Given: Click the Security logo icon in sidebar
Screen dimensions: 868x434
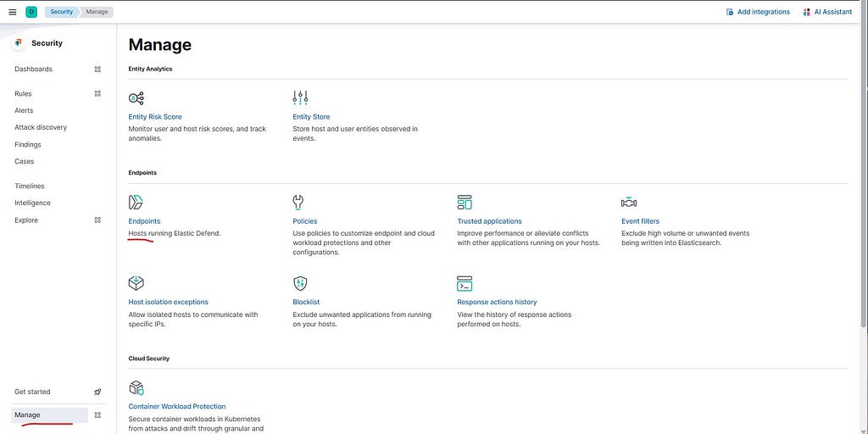Looking at the screenshot, I should [19, 43].
